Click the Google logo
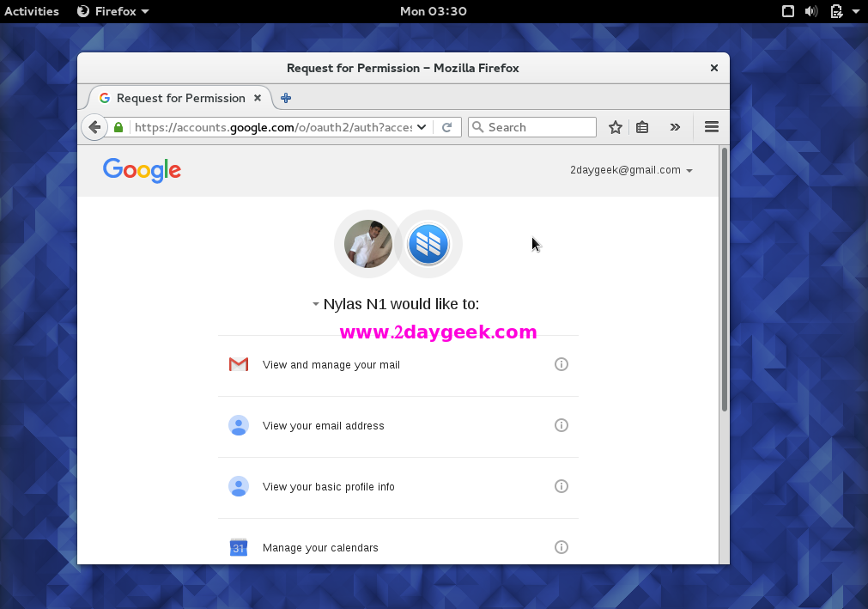Image resolution: width=868 pixels, height=609 pixels. point(142,170)
